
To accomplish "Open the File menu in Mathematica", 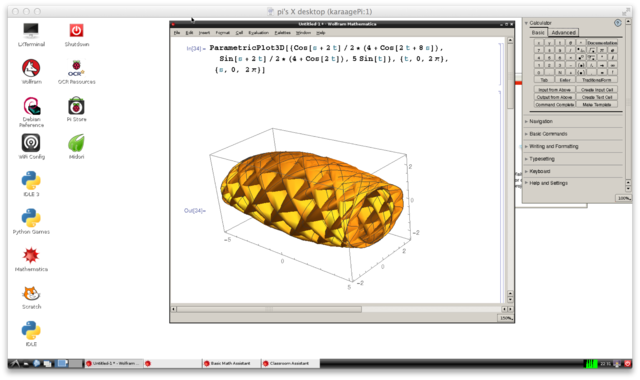I will coord(177,33).
